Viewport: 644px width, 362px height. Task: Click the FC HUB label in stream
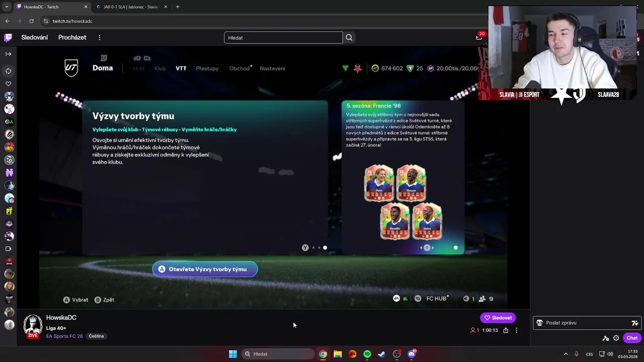point(436,299)
